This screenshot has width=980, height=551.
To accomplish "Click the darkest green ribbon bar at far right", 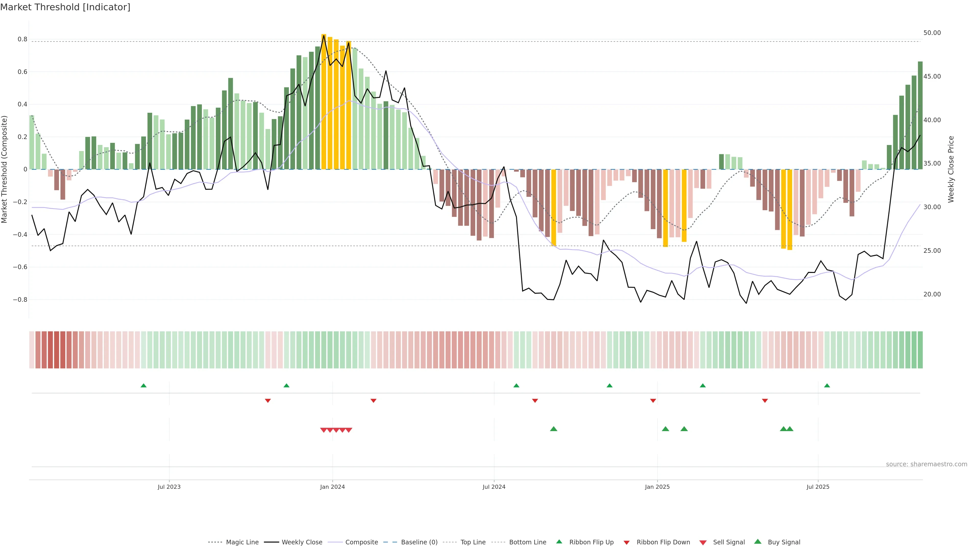I will (x=920, y=350).
